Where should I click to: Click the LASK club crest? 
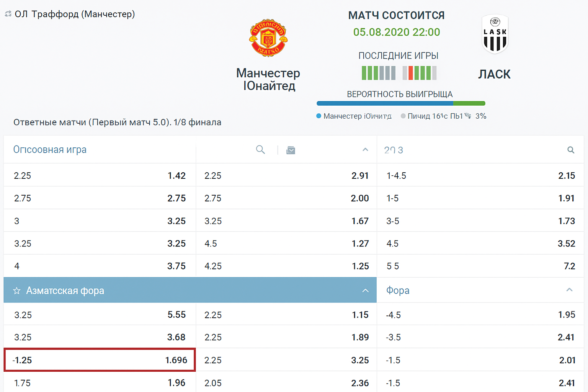[495, 34]
